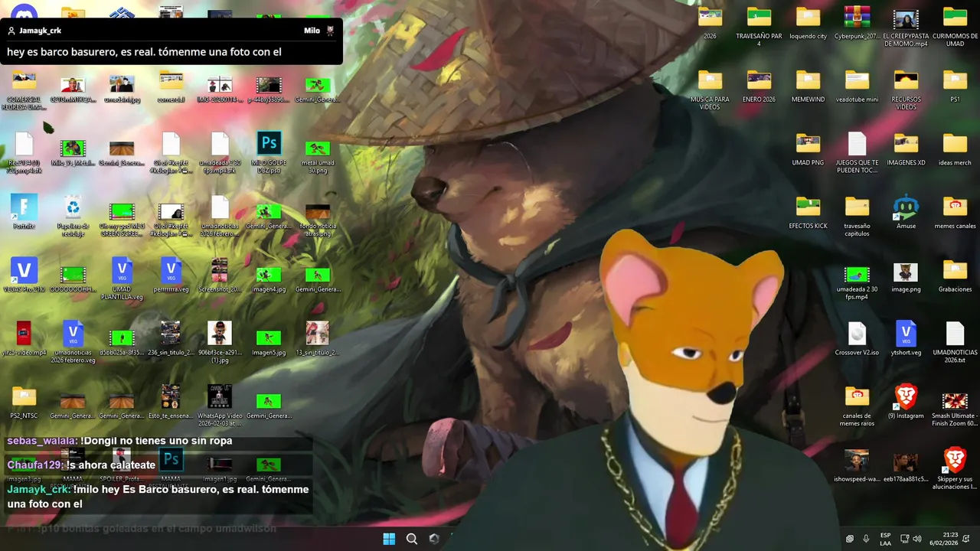Select the JUEGOS QUE TE PUEDEN TOC file
The width and height of the screenshot is (980, 551).
click(857, 153)
